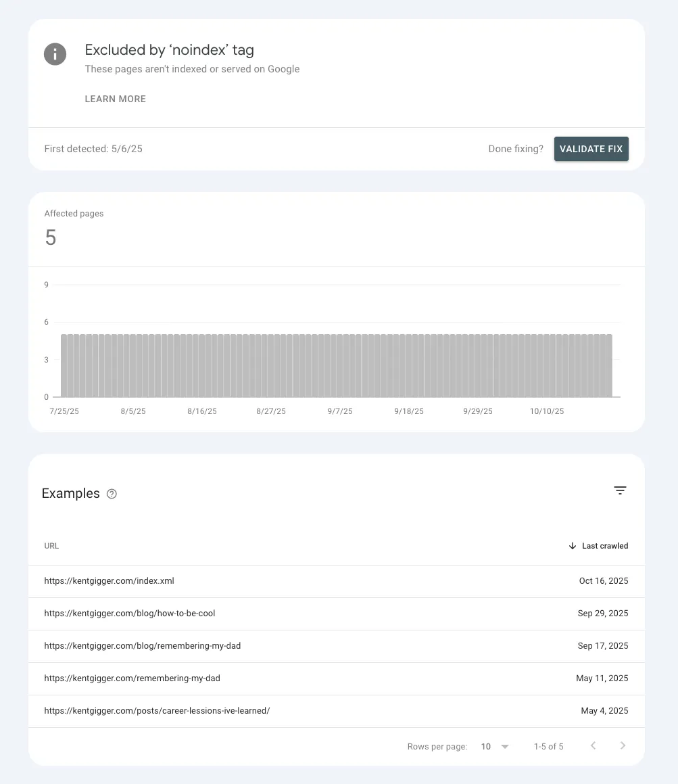Screen dimensions: 678x784
Task: Click the help icon next to Examples
Action: coord(112,494)
